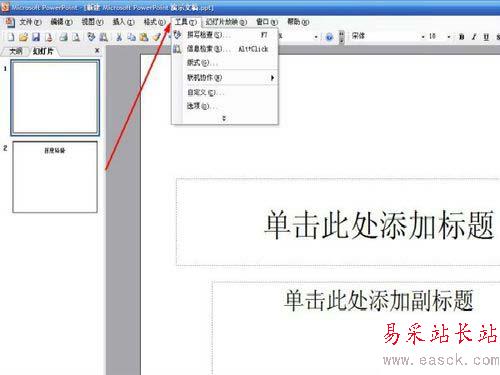Image resolution: width=500 pixels, height=375 pixels.
Task: Click the Open folder toolbar icon
Action: point(23,37)
